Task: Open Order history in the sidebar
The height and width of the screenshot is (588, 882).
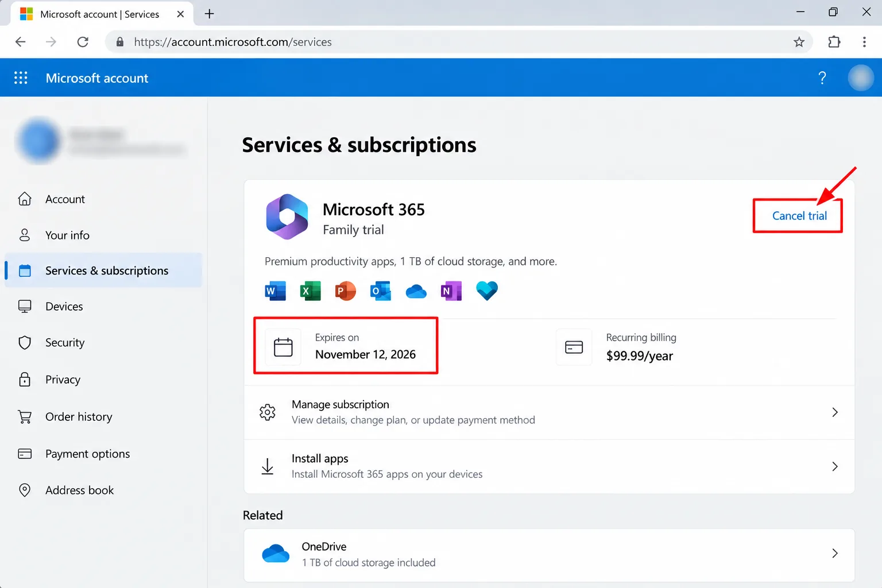Action: click(x=103, y=417)
